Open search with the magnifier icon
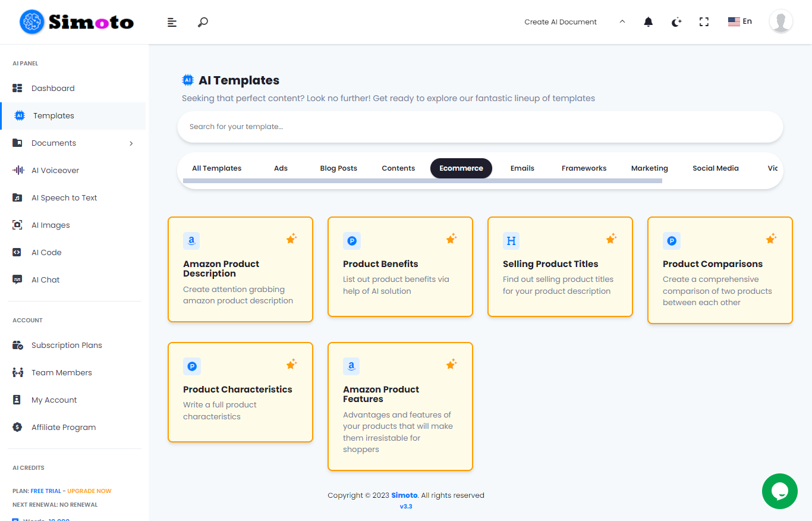 (x=203, y=23)
